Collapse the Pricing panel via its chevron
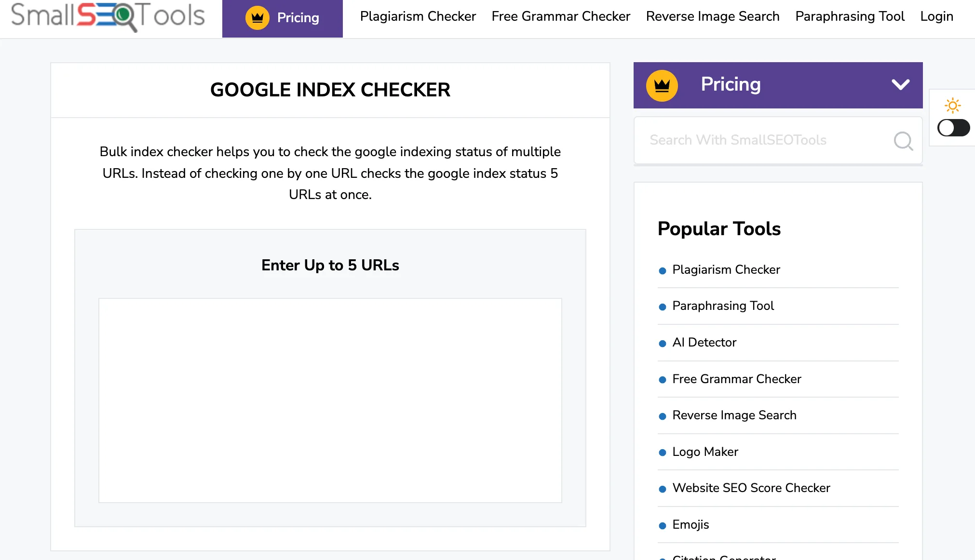This screenshot has width=975, height=560. pyautogui.click(x=900, y=85)
